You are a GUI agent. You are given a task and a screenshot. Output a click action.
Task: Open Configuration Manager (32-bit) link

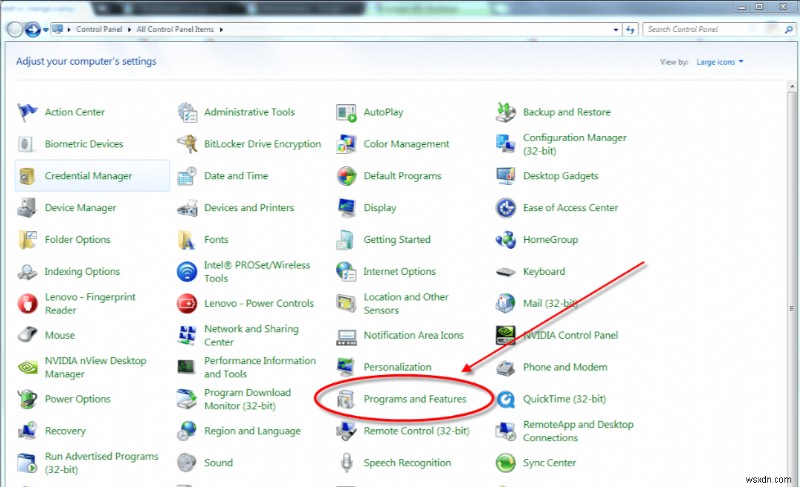click(574, 144)
